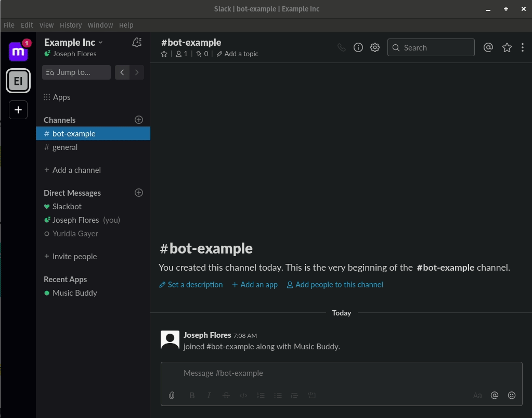Hide formatting toolbar with Aa icon
Image resolution: width=532 pixels, height=418 pixels.
tap(477, 395)
